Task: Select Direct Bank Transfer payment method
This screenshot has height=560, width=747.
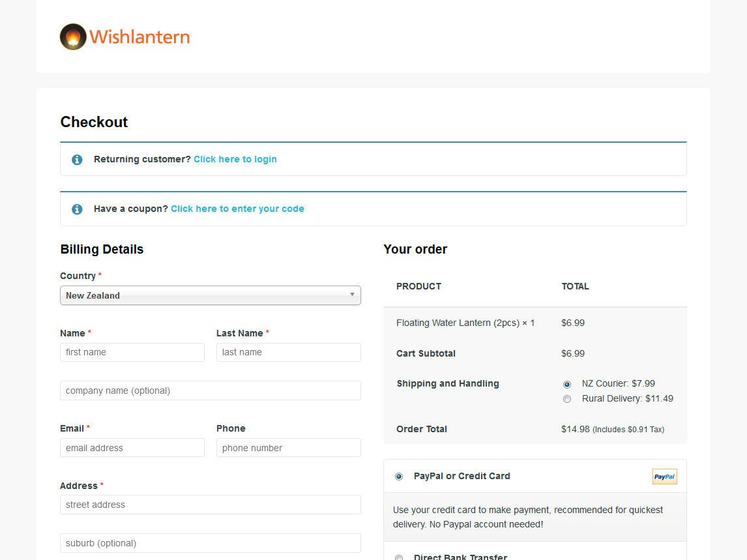Action: coord(399,557)
